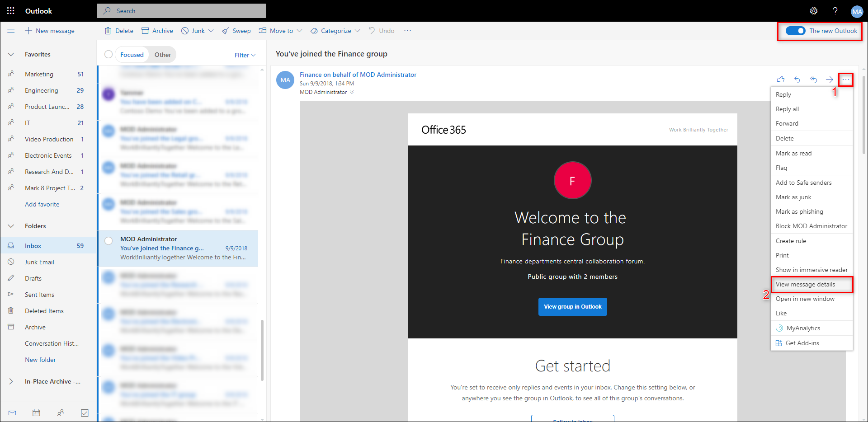Open the Move to dropdown arrow
868x422 pixels.
[299, 31]
